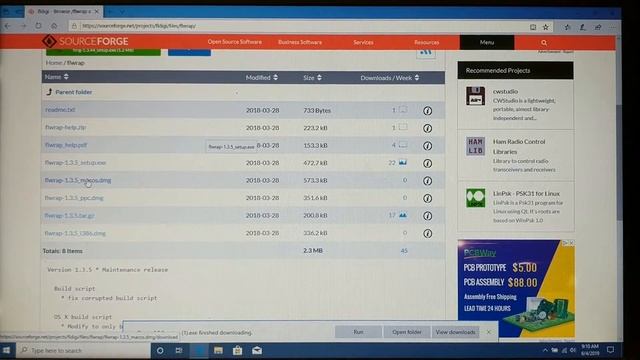Click View downloads button
The height and width of the screenshot is (360, 640).
[x=455, y=332]
